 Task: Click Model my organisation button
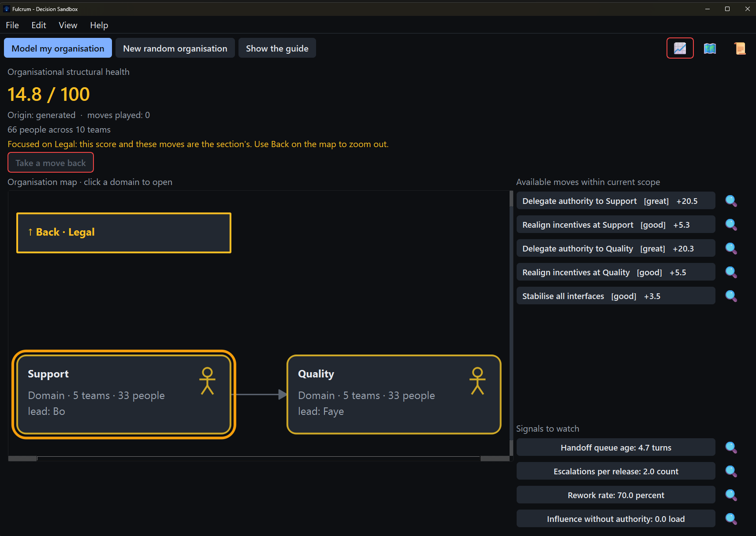[58, 48]
